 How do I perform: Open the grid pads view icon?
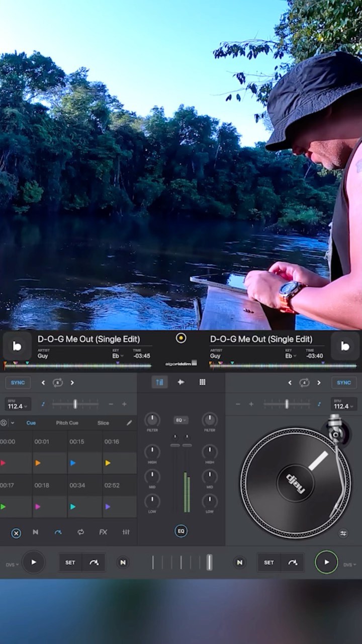point(202,382)
